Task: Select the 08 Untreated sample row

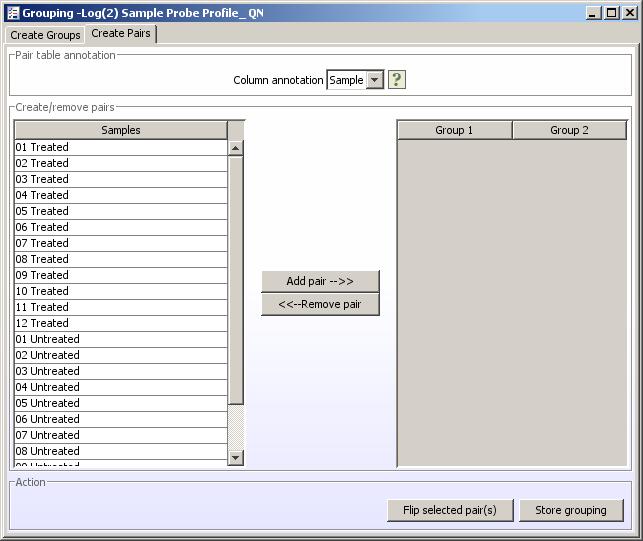Action: [x=121, y=451]
